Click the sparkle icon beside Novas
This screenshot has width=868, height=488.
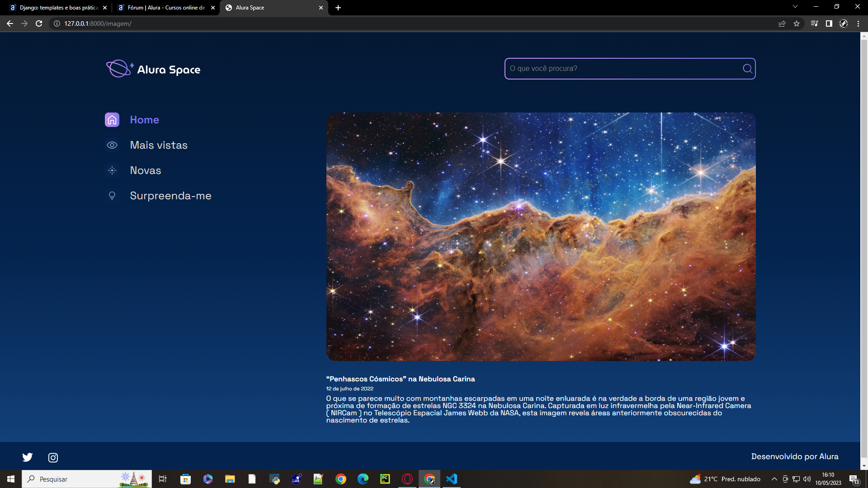(x=112, y=170)
